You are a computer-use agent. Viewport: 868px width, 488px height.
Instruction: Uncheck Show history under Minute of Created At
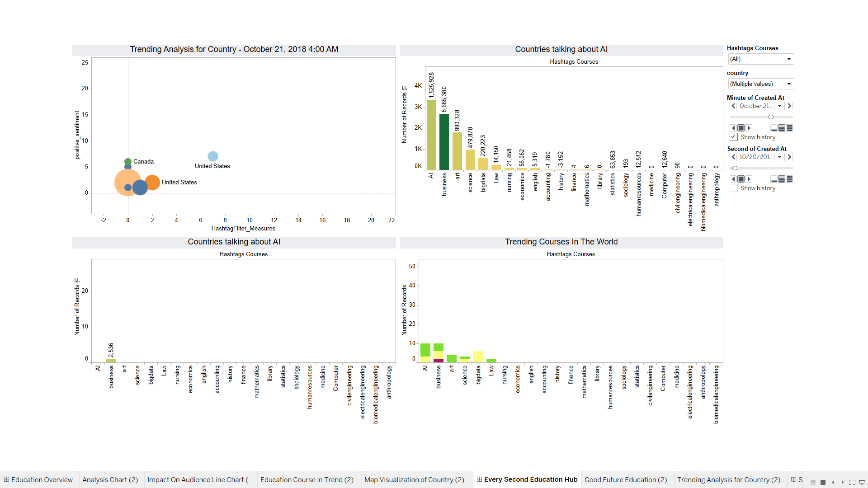(734, 137)
